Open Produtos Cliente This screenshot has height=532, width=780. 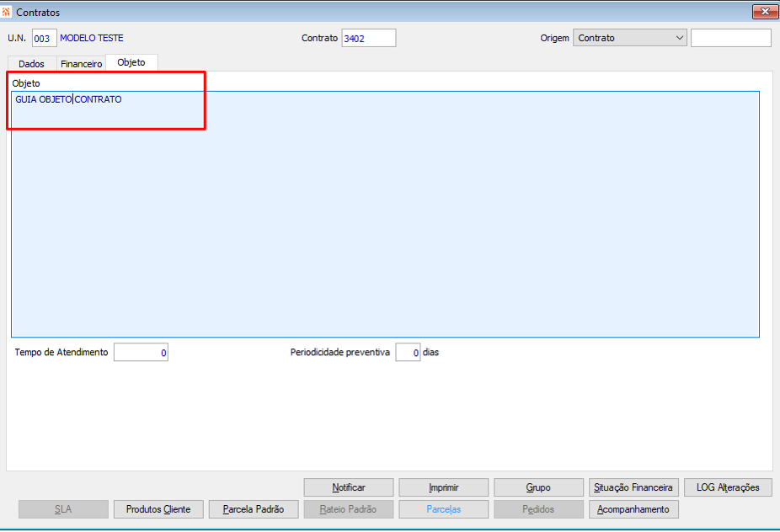pos(158,509)
